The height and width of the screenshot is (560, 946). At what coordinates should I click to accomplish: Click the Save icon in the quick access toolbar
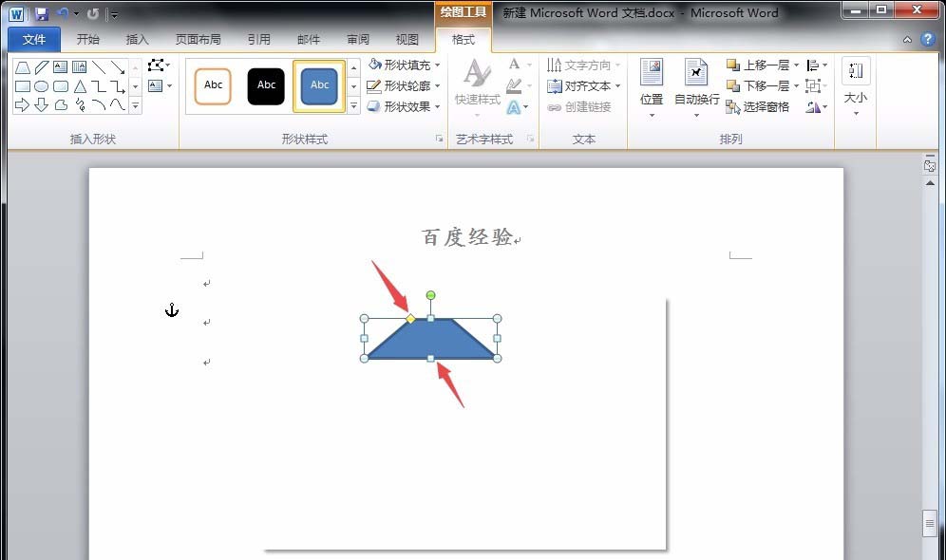tap(41, 13)
